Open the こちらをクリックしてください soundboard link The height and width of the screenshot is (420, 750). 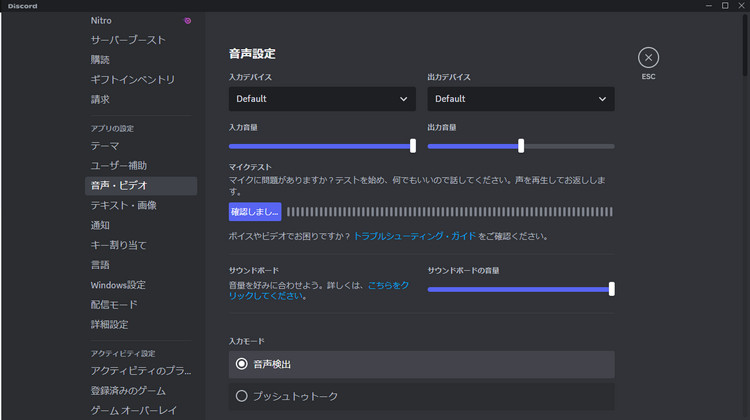point(319,290)
